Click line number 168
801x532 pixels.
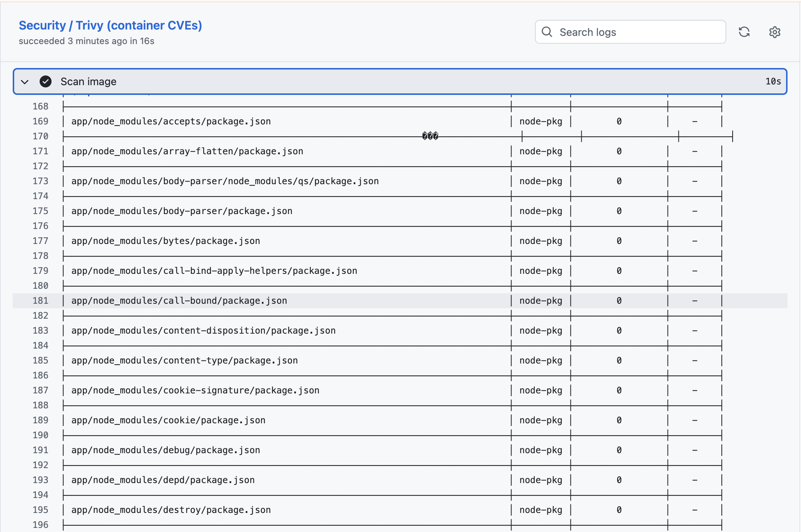pos(40,106)
